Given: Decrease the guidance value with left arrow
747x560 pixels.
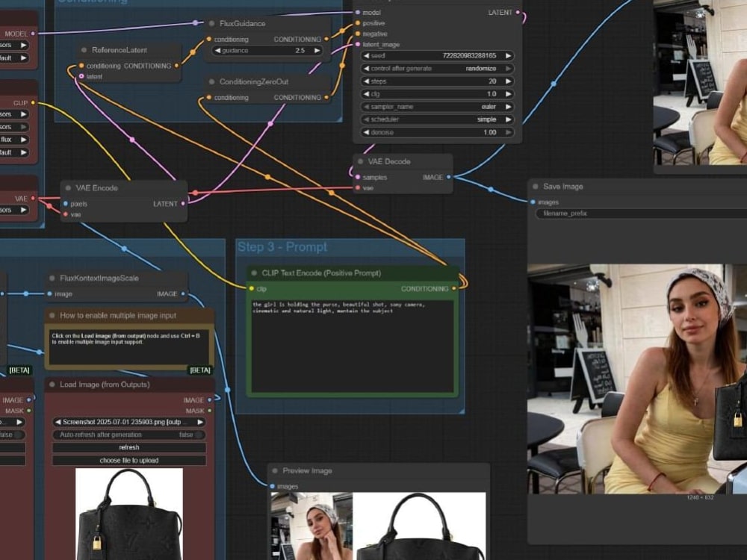Looking at the screenshot, I should pyautogui.click(x=217, y=51).
